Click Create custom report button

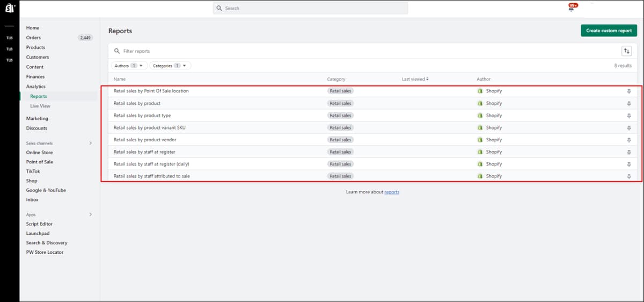point(609,31)
